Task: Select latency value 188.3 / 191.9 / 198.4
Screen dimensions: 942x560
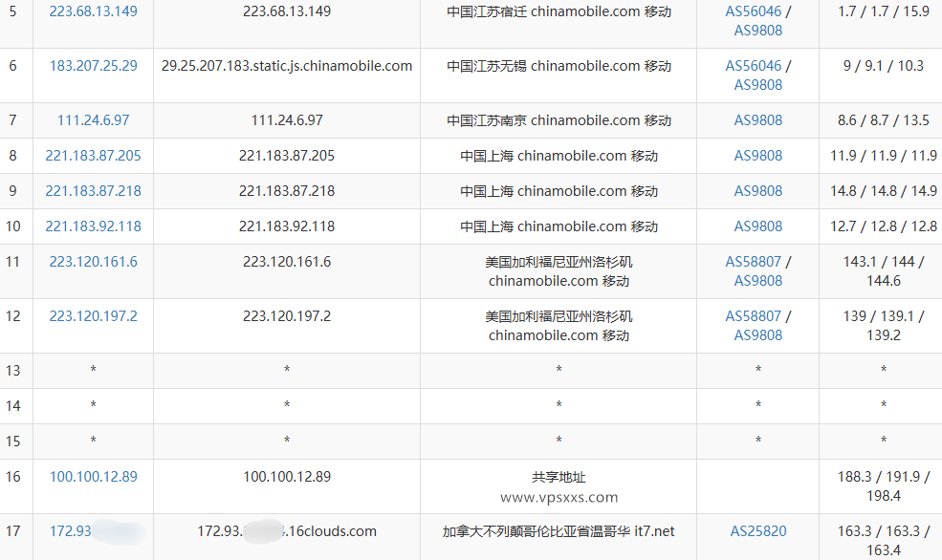Action: [x=883, y=486]
